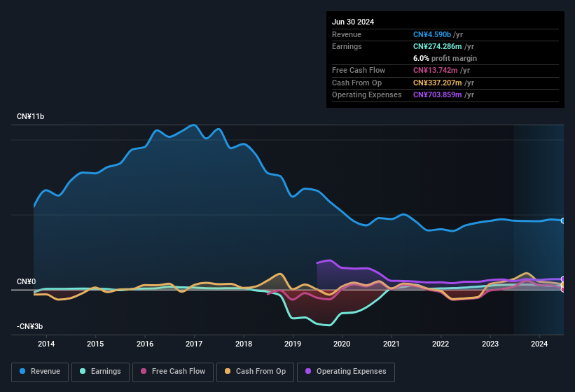This screenshot has height=392, width=575.
Task: Toggle the Operating Expenses legend series
Action: [346, 372]
